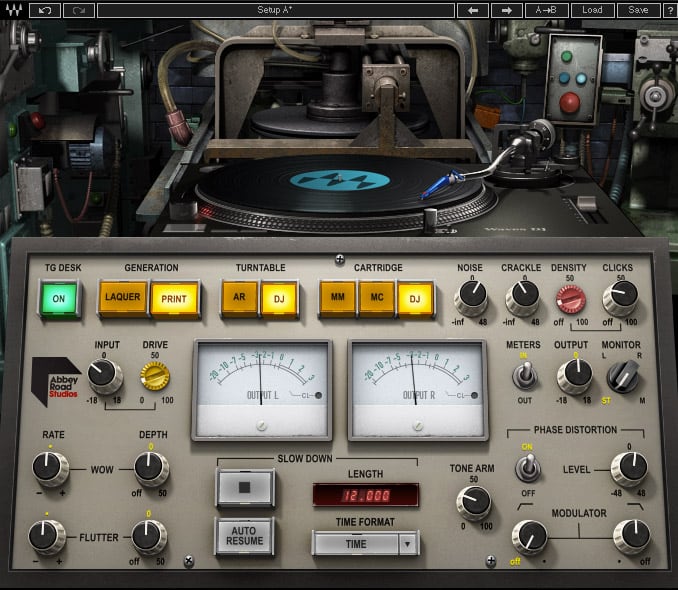Go to previous preset with left arrow

pyautogui.click(x=473, y=10)
